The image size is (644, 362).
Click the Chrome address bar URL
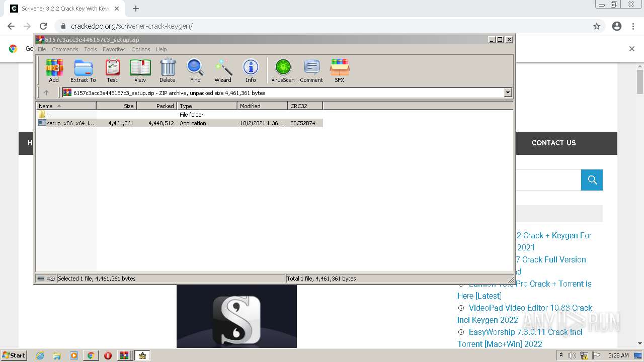coord(132,26)
